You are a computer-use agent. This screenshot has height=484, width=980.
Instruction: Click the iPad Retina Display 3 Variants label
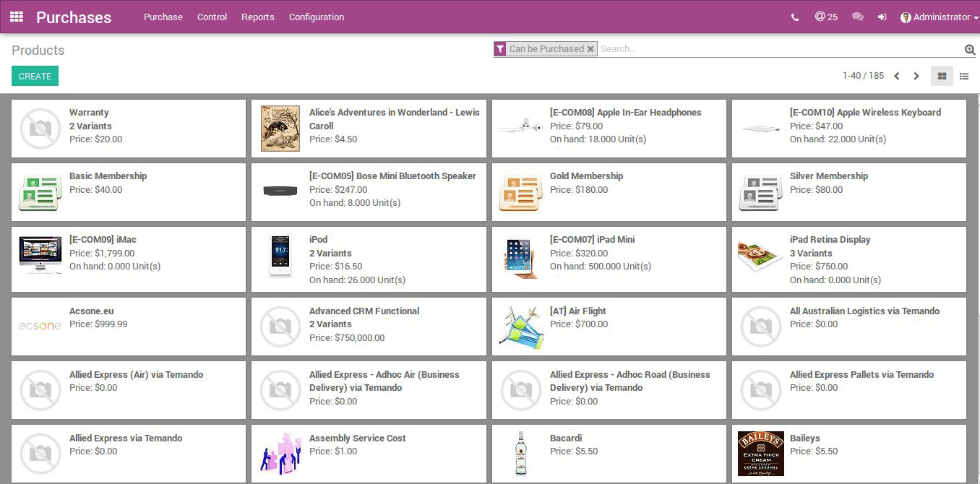pos(811,254)
